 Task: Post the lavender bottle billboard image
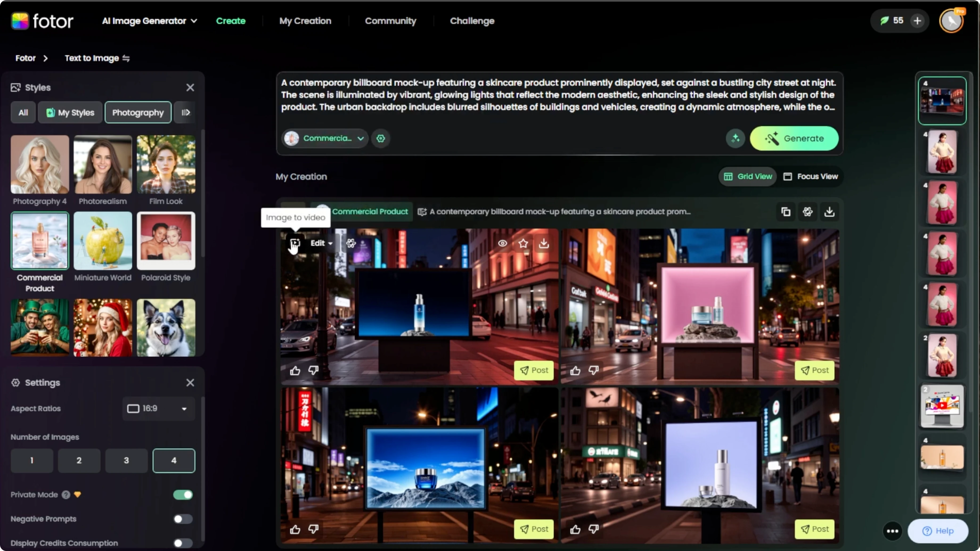(x=814, y=529)
